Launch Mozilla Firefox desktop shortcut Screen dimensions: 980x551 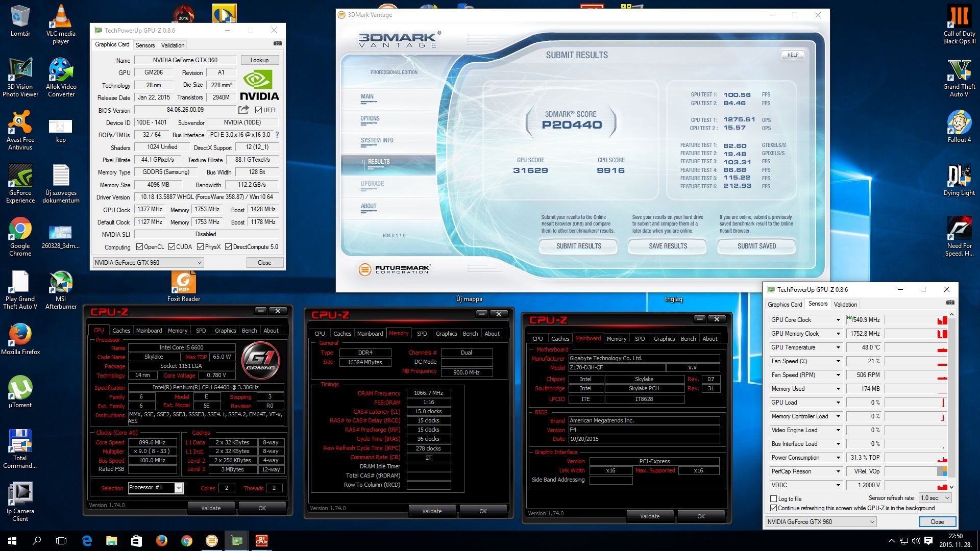click(x=20, y=339)
